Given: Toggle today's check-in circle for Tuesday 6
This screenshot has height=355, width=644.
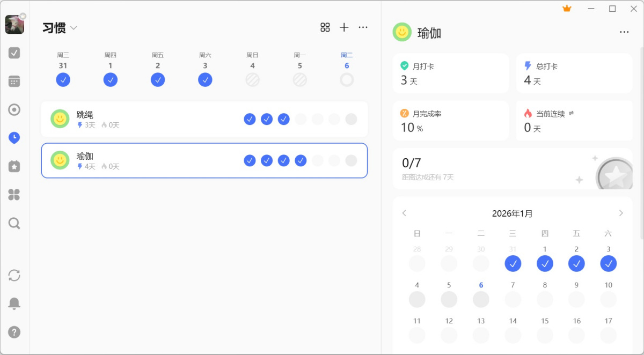Looking at the screenshot, I should point(347,80).
